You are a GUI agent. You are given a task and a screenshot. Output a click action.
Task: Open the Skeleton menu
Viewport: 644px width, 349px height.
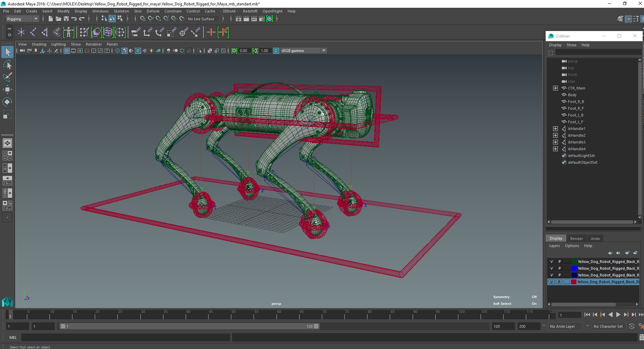[x=121, y=11]
